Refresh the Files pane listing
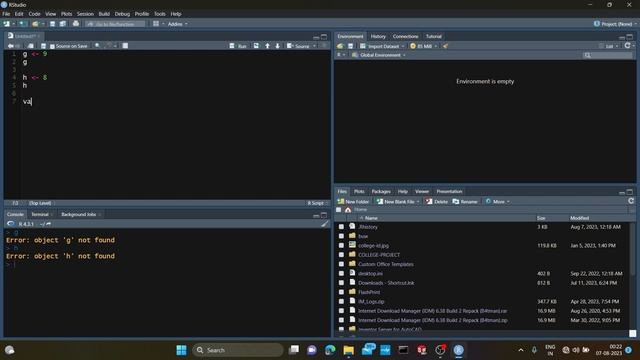Image resolution: width=640 pixels, height=360 pixels. 631,201
